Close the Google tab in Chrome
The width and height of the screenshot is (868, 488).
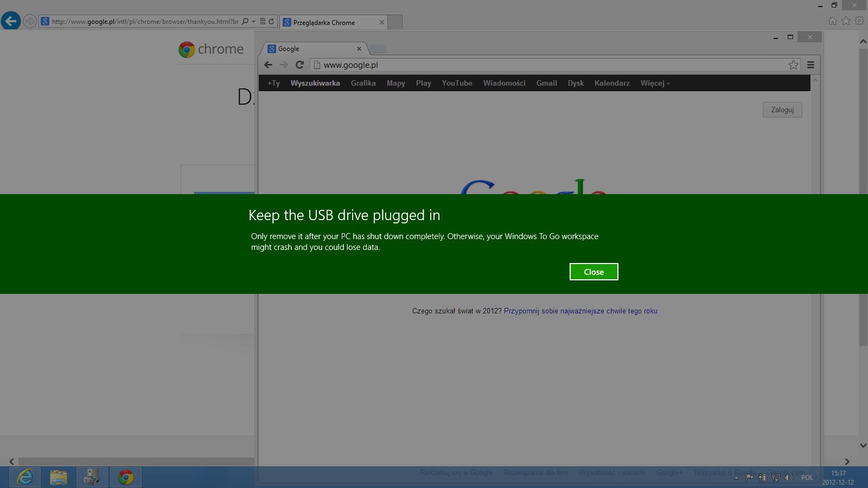pos(359,49)
